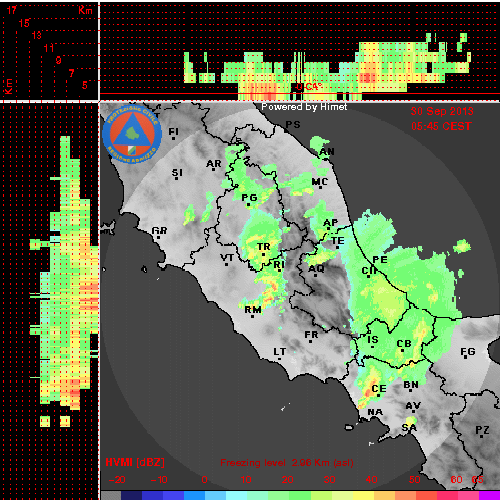Click the 11 km height label
The height and width of the screenshot is (500, 500).
pos(49,48)
